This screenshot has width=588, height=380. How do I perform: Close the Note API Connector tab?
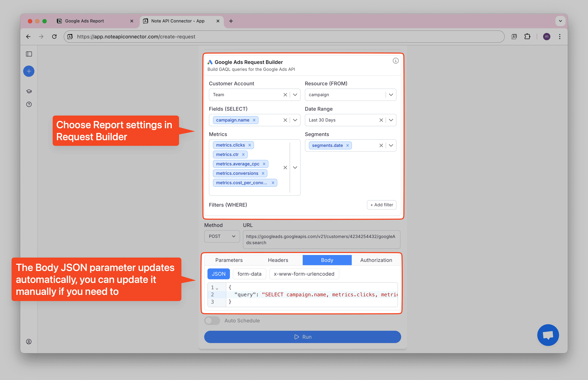pos(218,21)
